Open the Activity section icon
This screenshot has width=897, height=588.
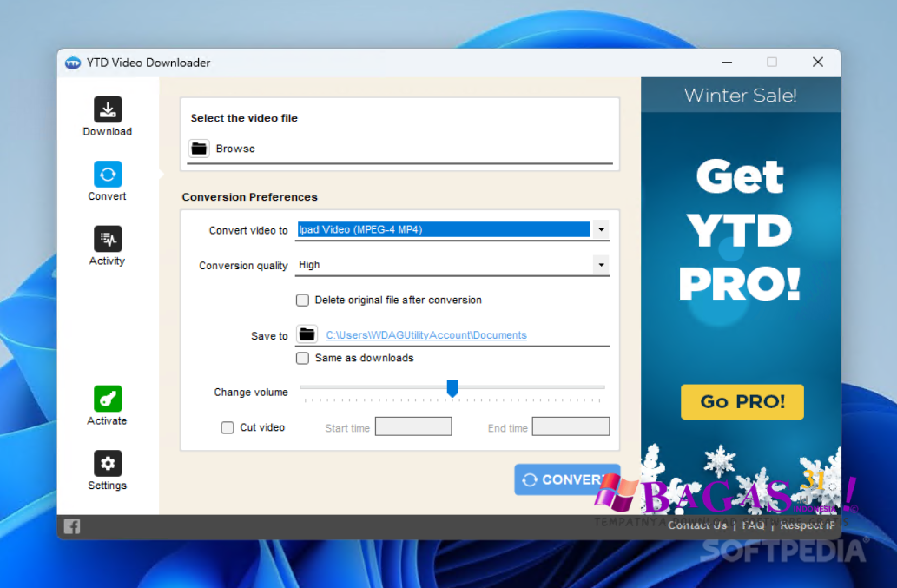pos(108,239)
